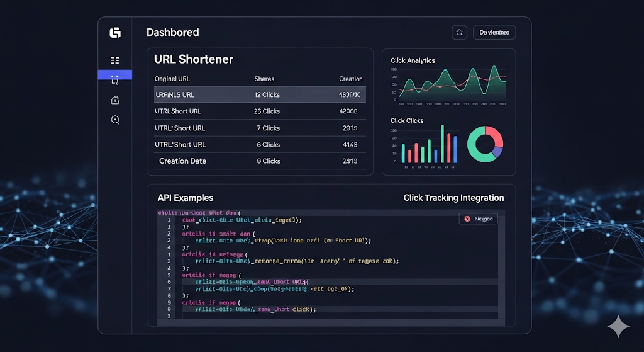Click the green area line chart

tap(453, 82)
